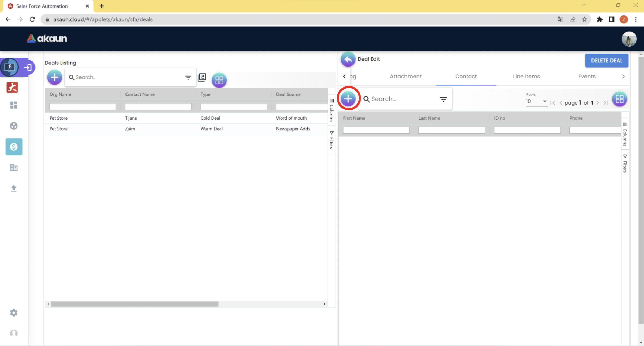The width and height of the screenshot is (644, 346).
Task: Toggle the Columns panel in Contact grid
Action: [625, 134]
